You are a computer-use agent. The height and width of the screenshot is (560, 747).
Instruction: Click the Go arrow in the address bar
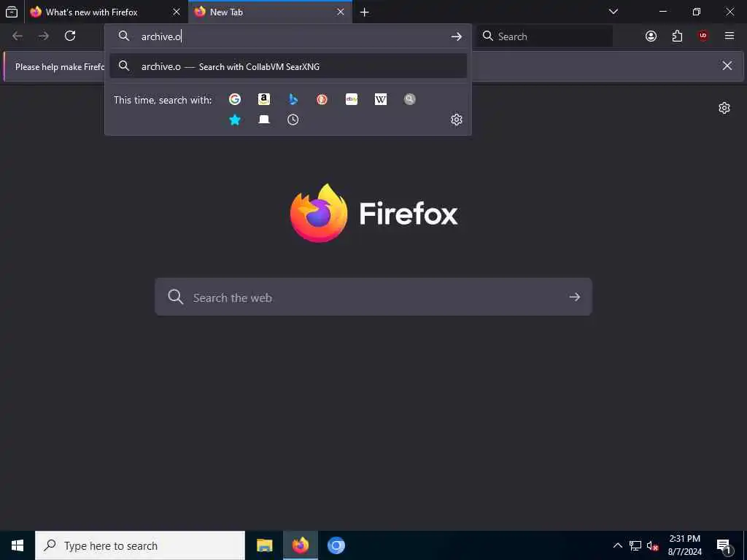(x=457, y=36)
